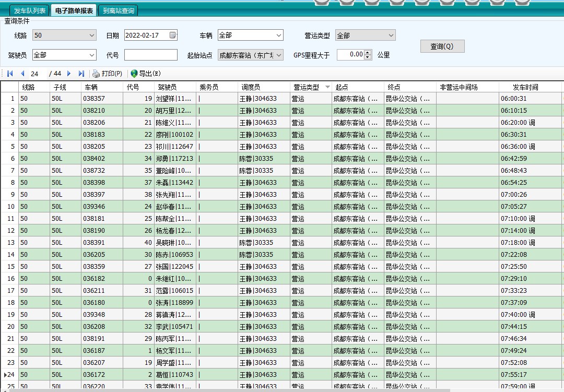Click the 打印(P) print icon button
The height and width of the screenshot is (392, 564).
click(x=107, y=74)
